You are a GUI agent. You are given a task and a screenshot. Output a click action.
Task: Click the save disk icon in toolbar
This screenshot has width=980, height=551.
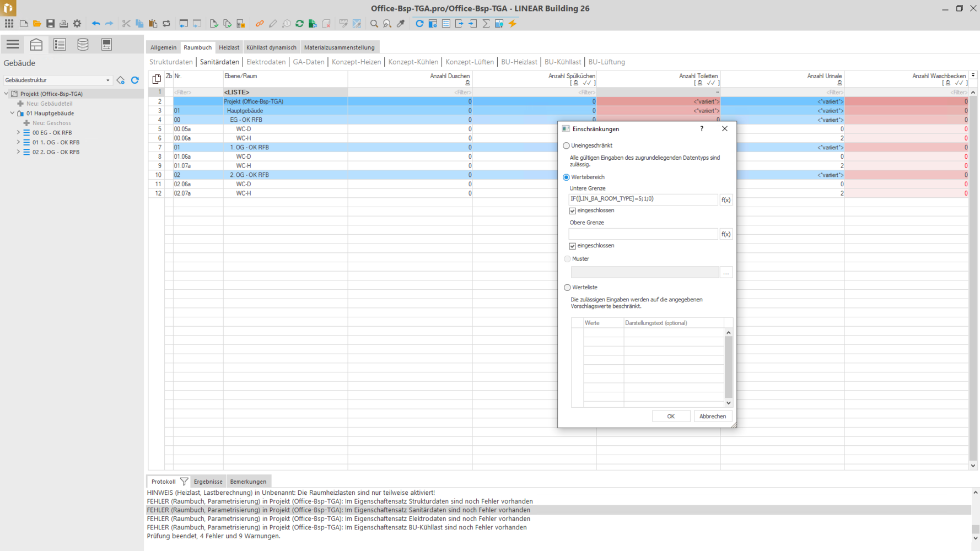click(50, 24)
